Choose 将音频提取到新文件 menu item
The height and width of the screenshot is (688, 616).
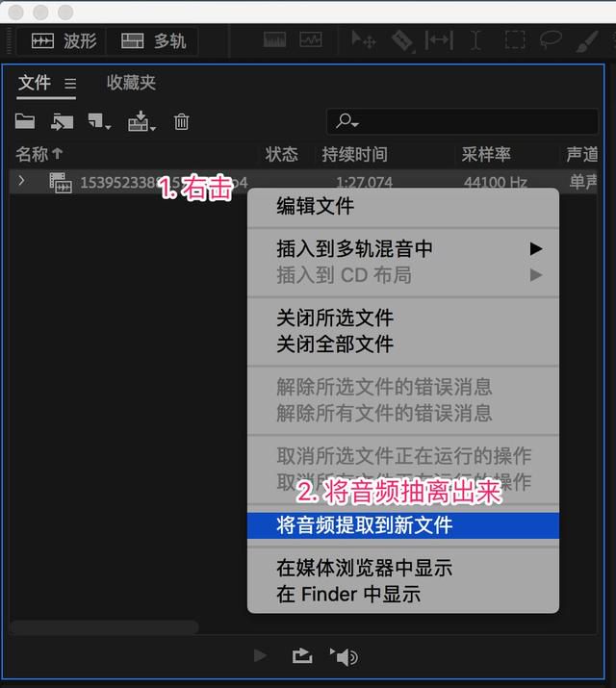coord(402,525)
